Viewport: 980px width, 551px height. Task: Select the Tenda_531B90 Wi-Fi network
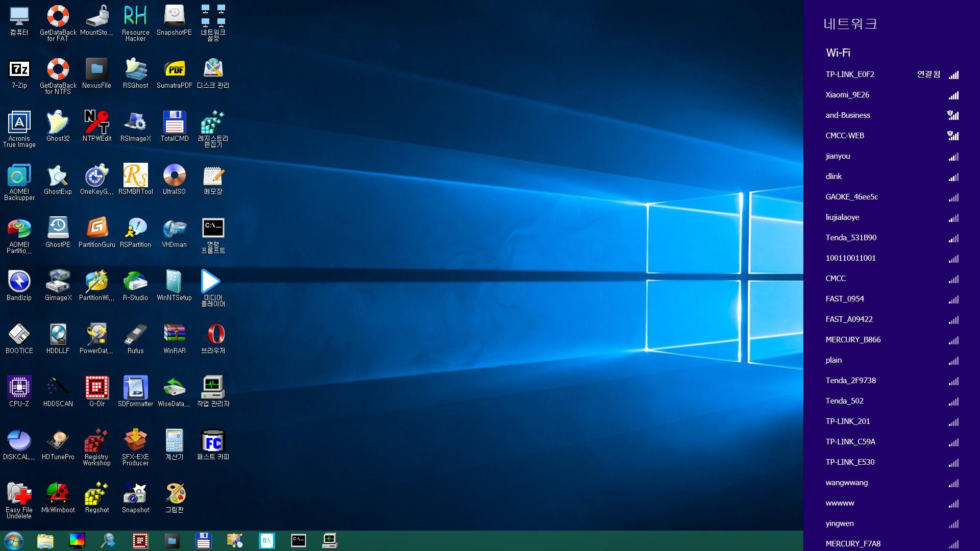(x=892, y=238)
